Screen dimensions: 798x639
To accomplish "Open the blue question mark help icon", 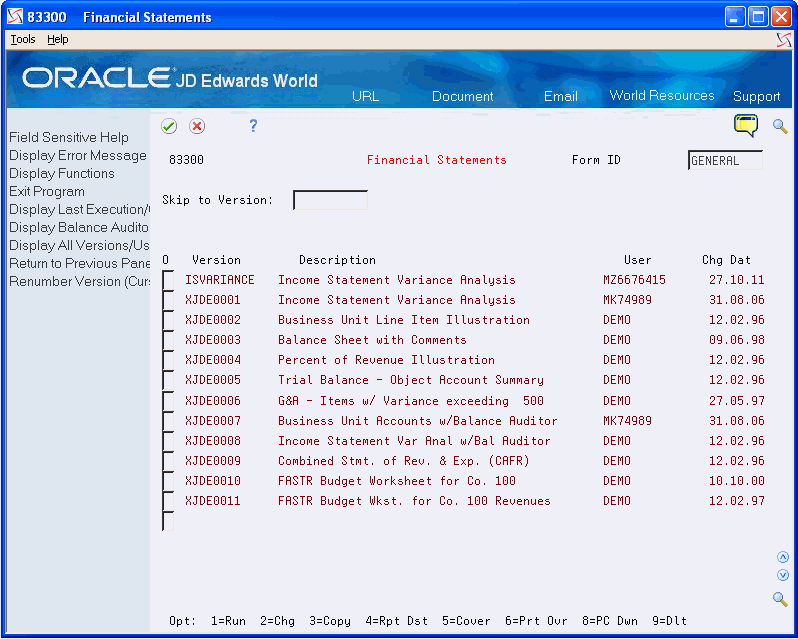I will pos(253,126).
